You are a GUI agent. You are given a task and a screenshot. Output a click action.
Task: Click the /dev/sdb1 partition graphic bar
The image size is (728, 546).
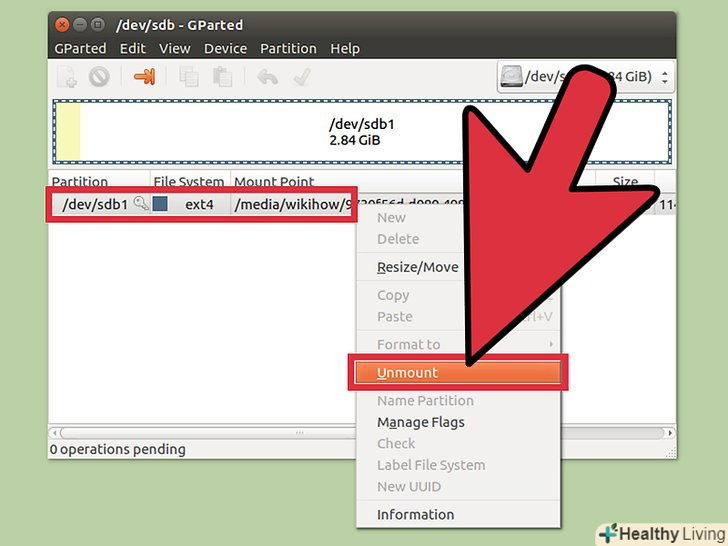pyautogui.click(x=362, y=132)
